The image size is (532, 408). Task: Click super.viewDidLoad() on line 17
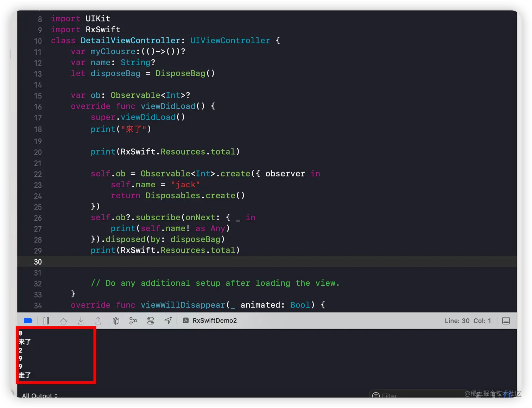point(138,117)
